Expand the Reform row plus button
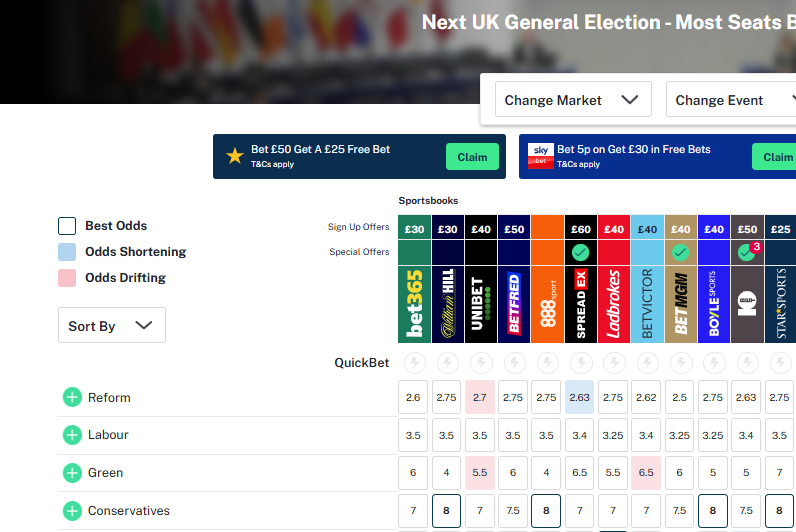This screenshot has width=796, height=532. click(72, 397)
